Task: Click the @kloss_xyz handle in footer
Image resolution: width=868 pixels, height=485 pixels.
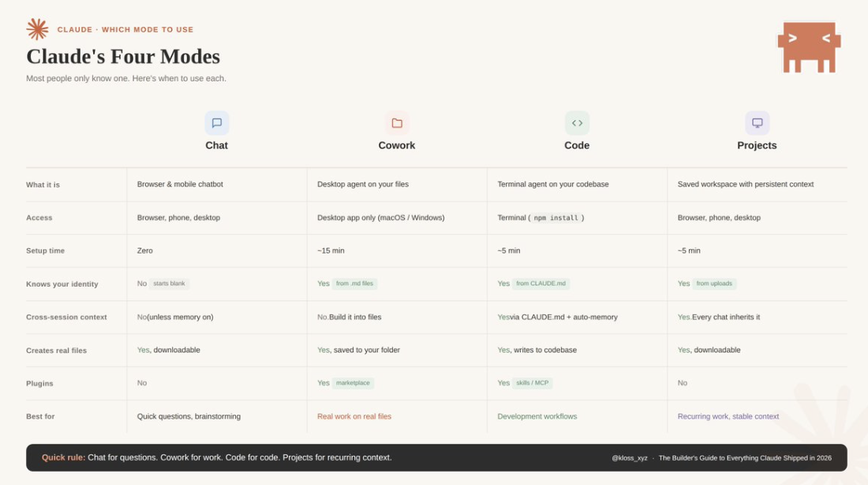Action: 629,458
